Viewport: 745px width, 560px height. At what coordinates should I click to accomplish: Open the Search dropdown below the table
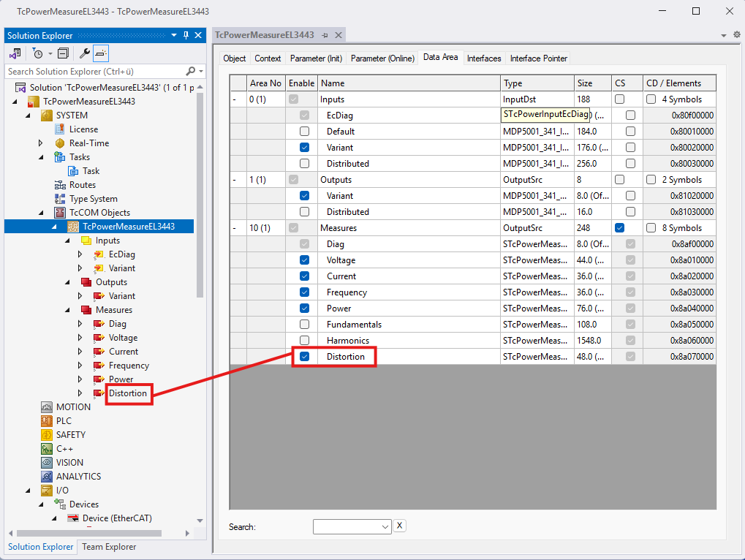pyautogui.click(x=385, y=526)
